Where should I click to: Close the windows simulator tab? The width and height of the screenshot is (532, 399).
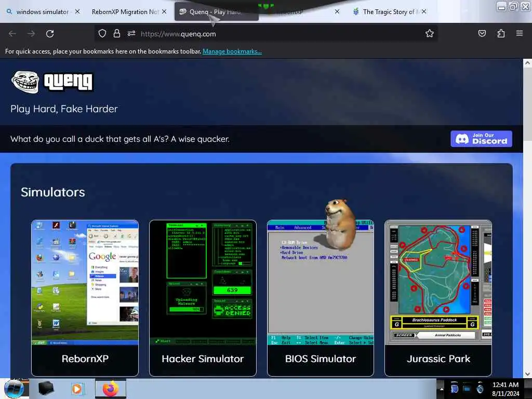77,11
